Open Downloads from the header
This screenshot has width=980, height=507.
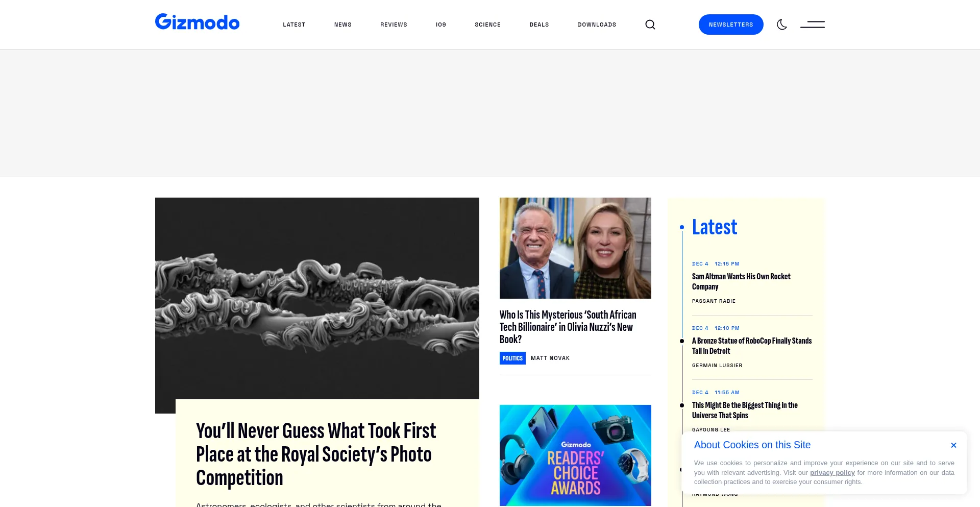pyautogui.click(x=597, y=25)
